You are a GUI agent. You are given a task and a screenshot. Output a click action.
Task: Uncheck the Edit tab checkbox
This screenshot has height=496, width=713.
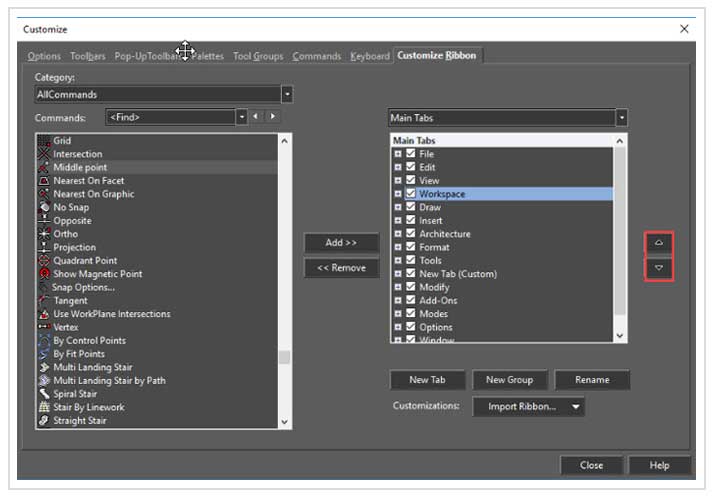coord(411,166)
